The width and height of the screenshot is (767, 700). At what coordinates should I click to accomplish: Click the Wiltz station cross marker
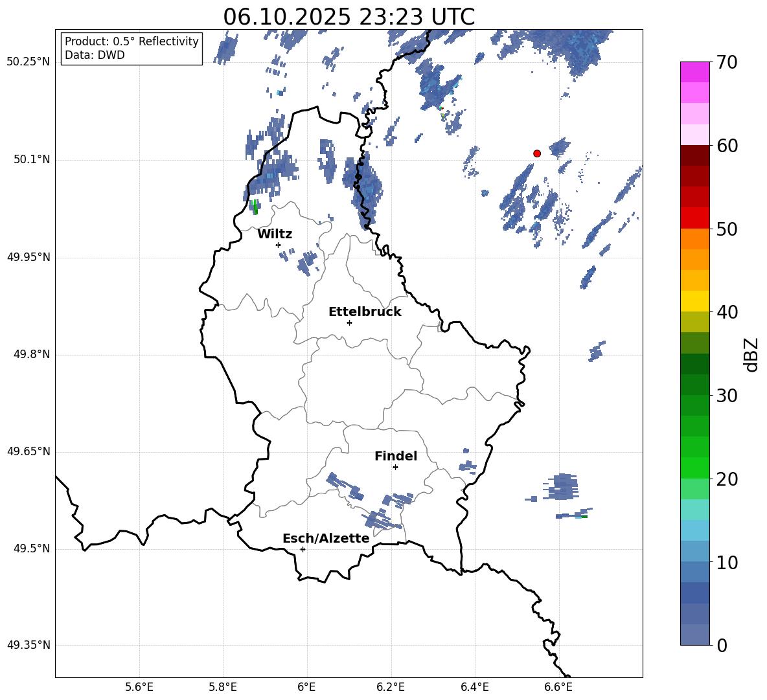(279, 245)
